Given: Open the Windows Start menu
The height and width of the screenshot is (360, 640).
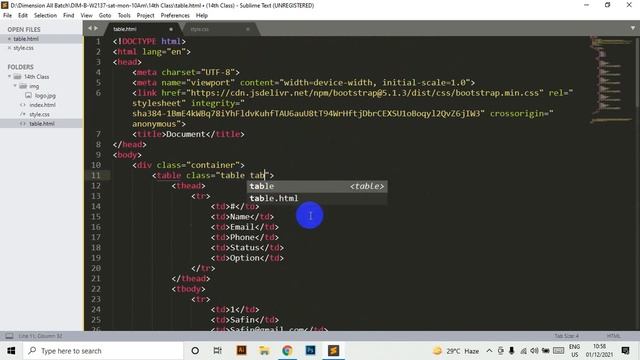Looking at the screenshot, I should (x=11, y=351).
